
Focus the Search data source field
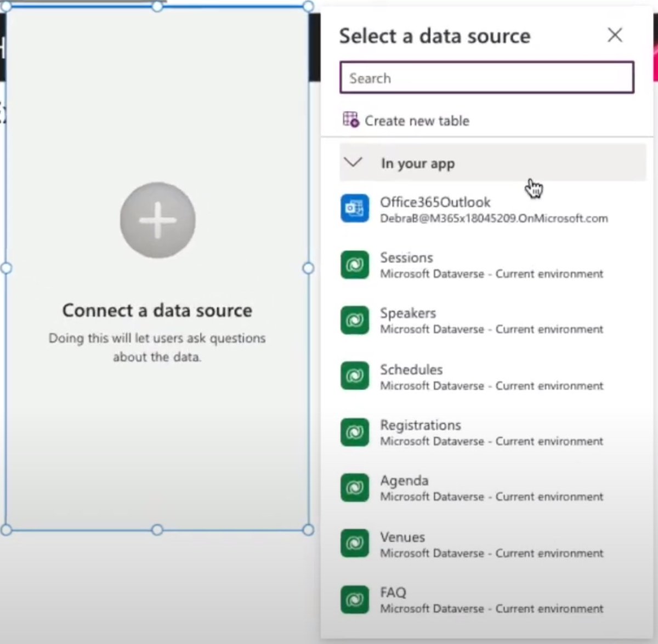(x=487, y=77)
